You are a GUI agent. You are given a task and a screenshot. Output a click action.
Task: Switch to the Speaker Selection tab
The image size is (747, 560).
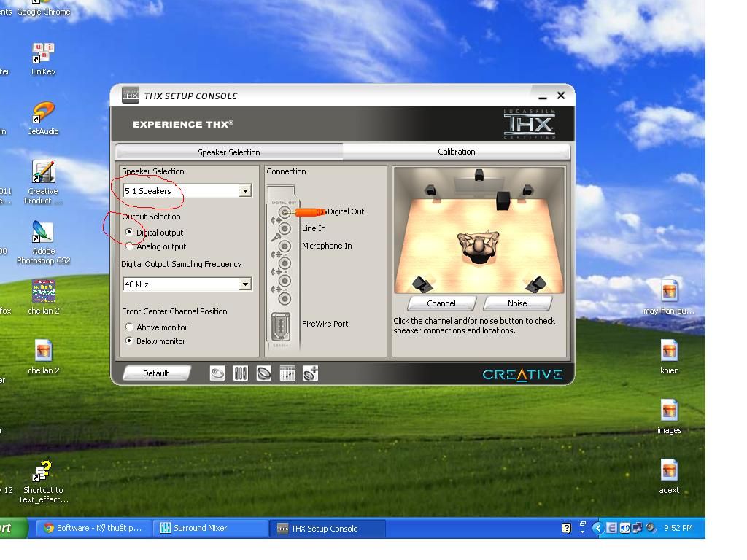(228, 152)
